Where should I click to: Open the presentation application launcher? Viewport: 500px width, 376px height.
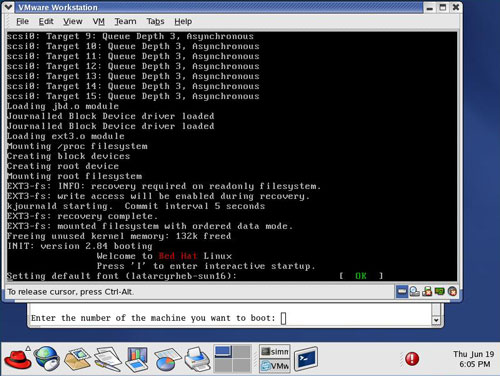137,359
